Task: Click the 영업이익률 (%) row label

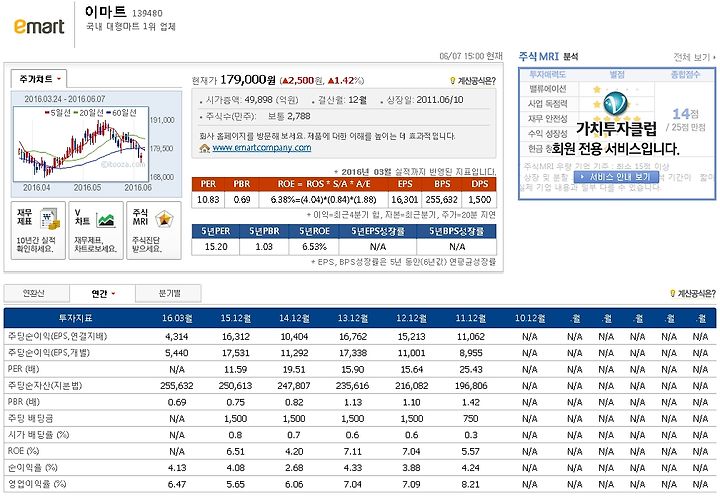Action: click(x=37, y=484)
